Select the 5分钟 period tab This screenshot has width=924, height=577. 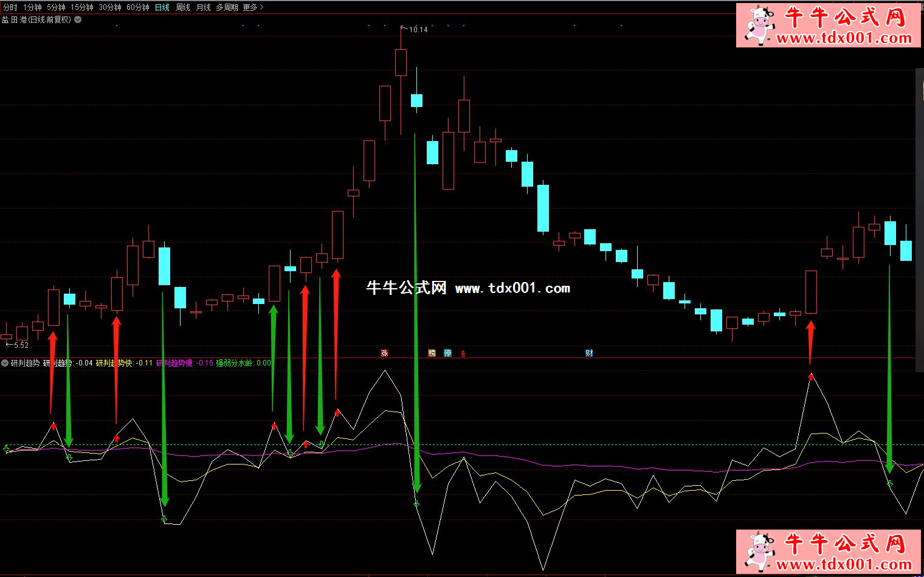tap(56, 7)
